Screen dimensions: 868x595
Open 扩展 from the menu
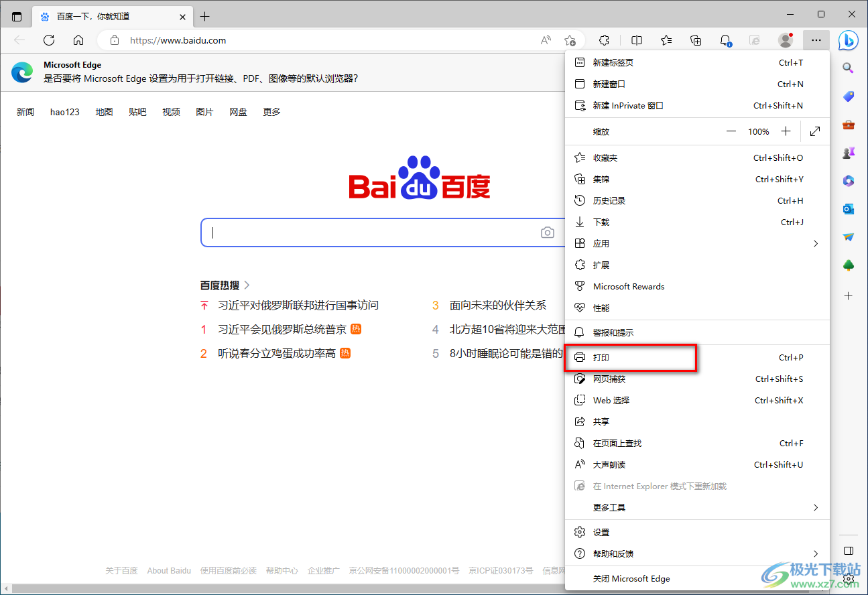tap(697, 265)
